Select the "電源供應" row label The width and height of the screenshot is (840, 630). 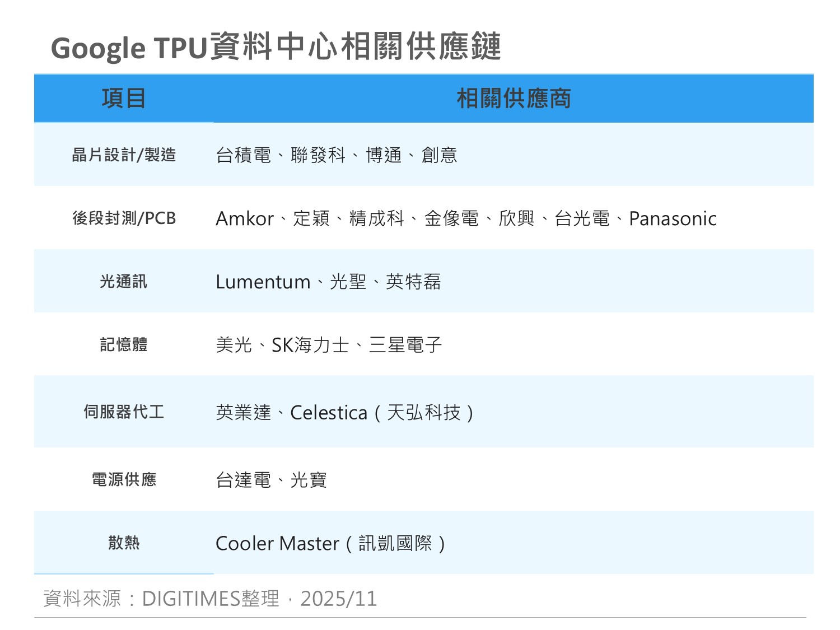[124, 479]
